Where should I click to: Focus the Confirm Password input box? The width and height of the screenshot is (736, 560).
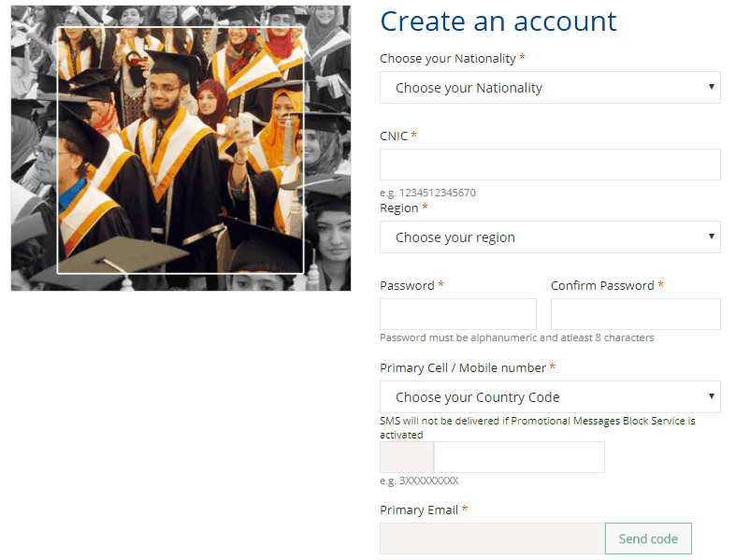(635, 314)
